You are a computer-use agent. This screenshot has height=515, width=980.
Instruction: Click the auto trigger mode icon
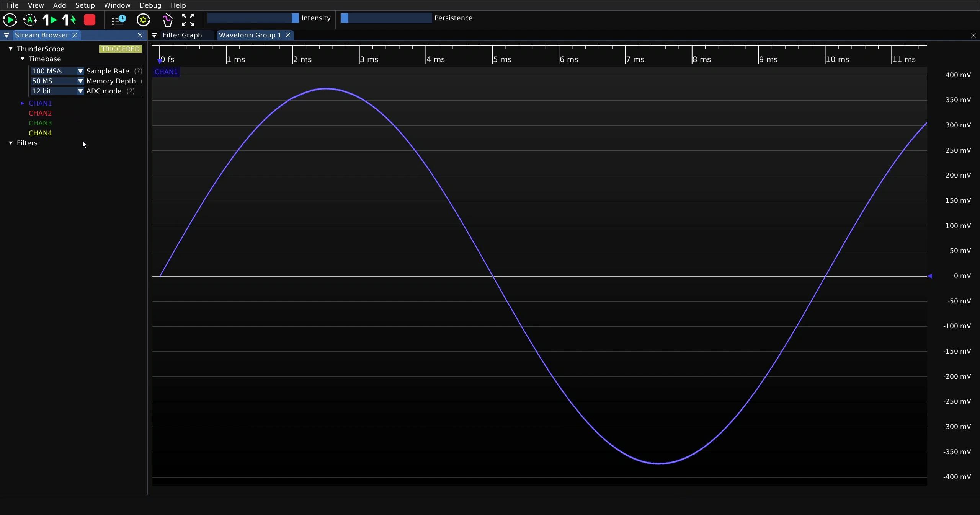(x=30, y=20)
